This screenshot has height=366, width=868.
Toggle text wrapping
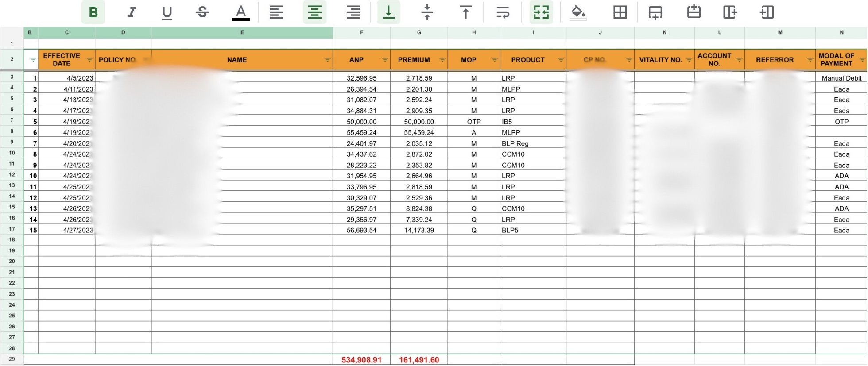tap(503, 12)
